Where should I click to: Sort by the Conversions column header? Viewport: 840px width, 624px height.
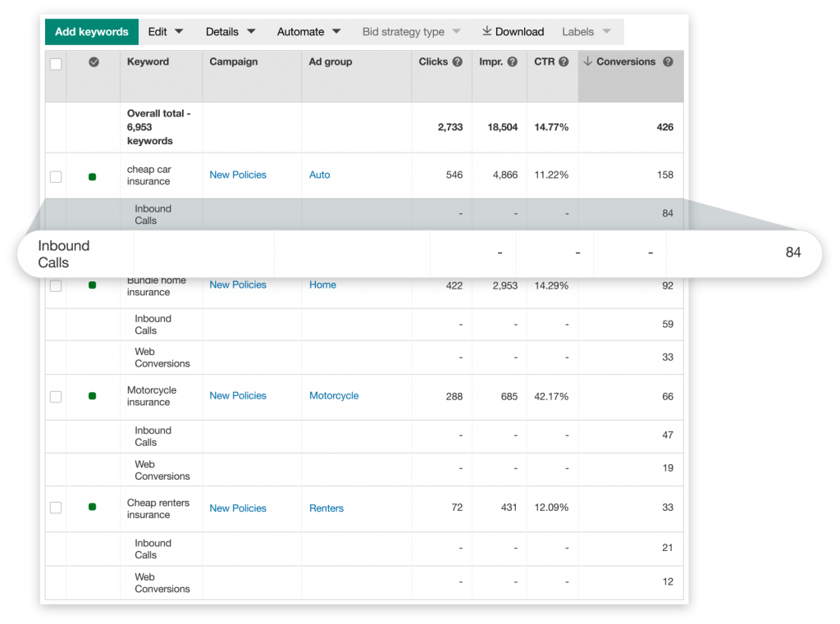point(625,61)
